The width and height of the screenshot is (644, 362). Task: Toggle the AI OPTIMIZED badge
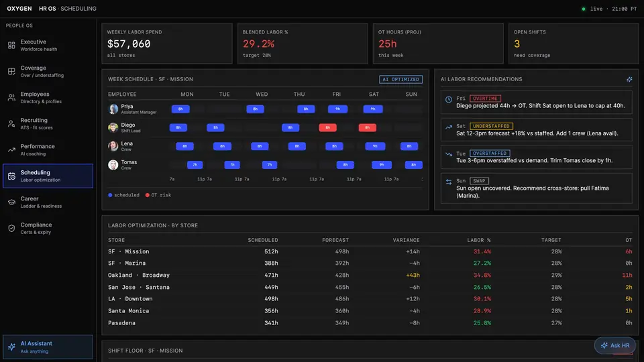point(400,79)
